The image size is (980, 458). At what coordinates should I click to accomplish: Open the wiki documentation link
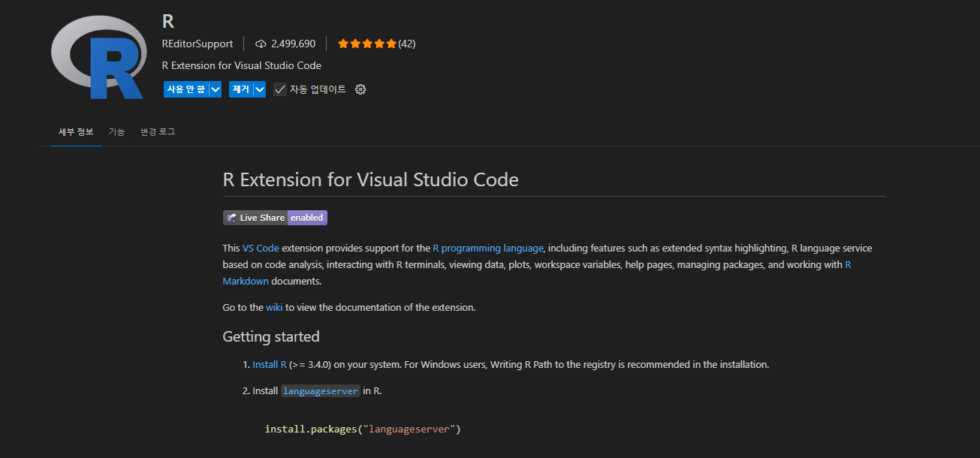pos(274,307)
